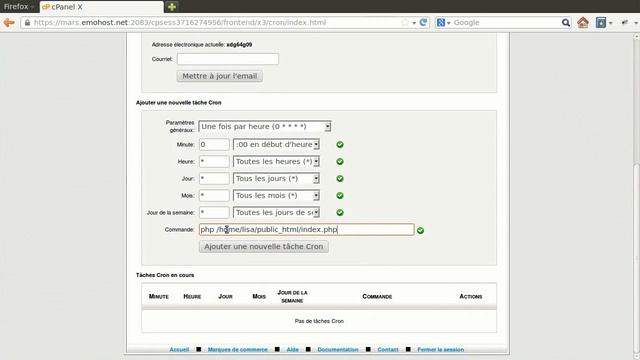This screenshot has height=360, width=640.
Task: Click the green check next to Minute
Action: pyautogui.click(x=340, y=144)
